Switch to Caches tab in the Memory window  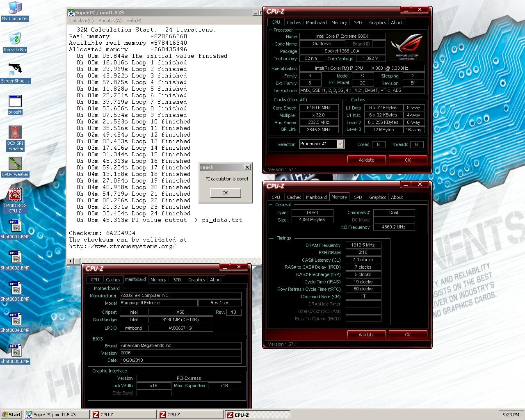point(294,197)
